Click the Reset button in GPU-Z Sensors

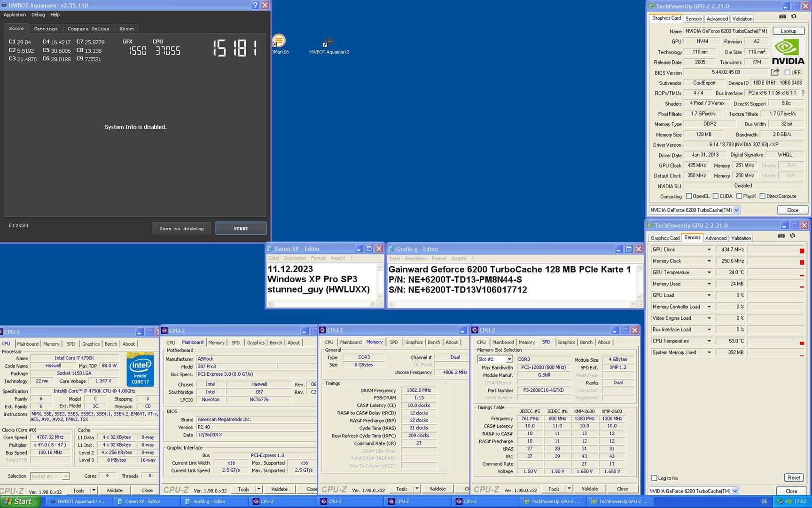click(x=794, y=478)
